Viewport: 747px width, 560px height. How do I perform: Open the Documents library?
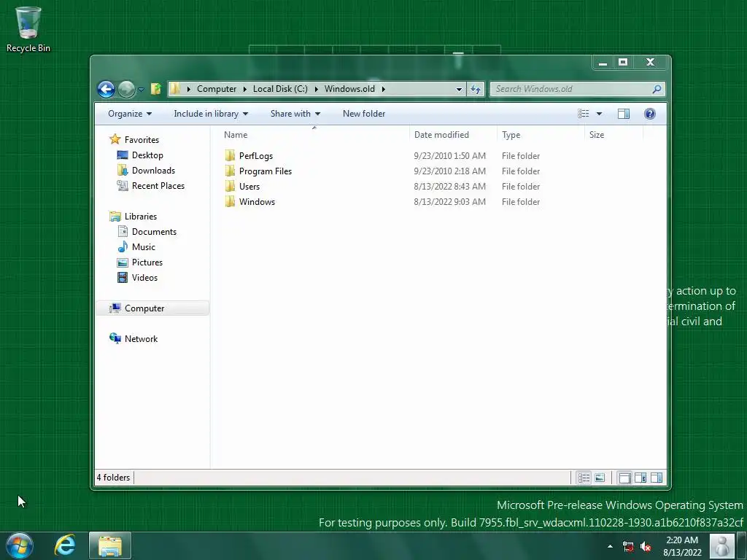[x=154, y=231]
